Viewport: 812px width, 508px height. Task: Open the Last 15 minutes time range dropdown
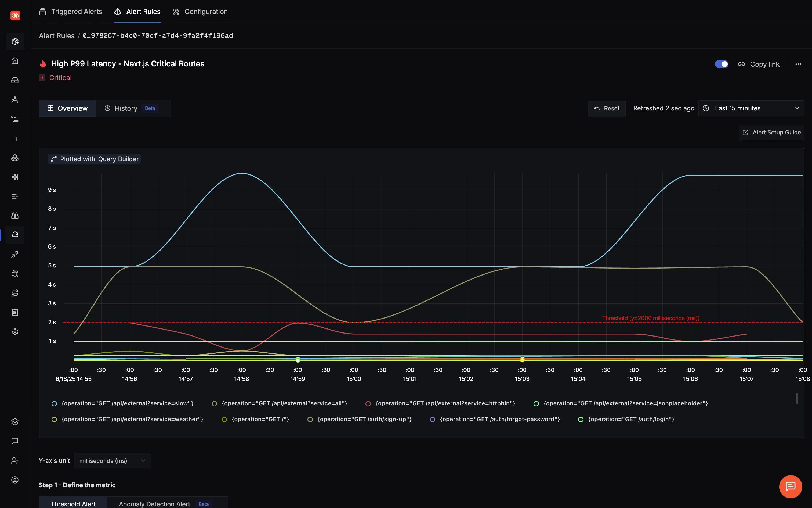pos(751,108)
